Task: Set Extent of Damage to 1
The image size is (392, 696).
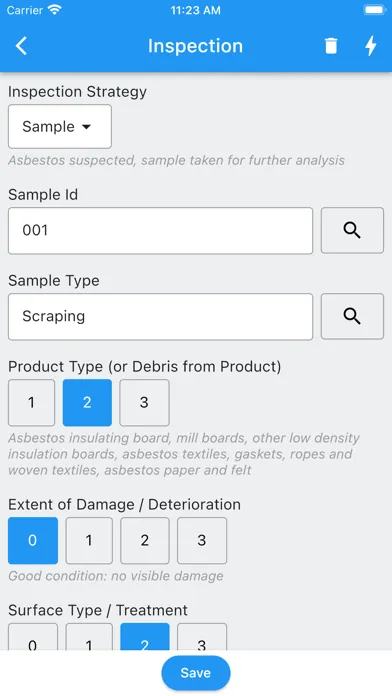Action: click(x=89, y=541)
